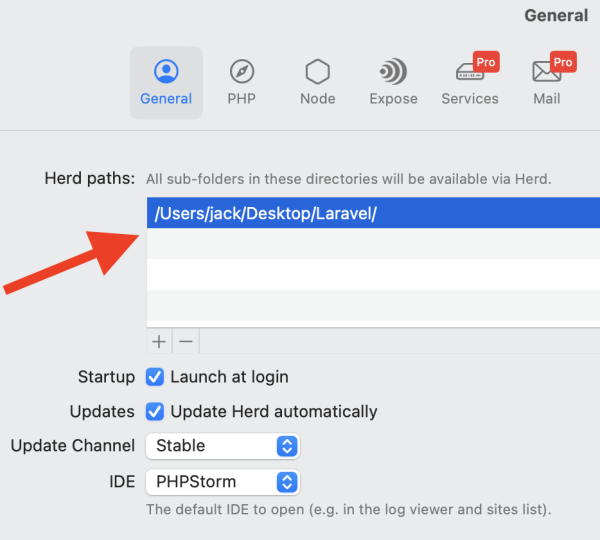
Task: Click the 'Launch at login' label text
Action: pos(229,377)
